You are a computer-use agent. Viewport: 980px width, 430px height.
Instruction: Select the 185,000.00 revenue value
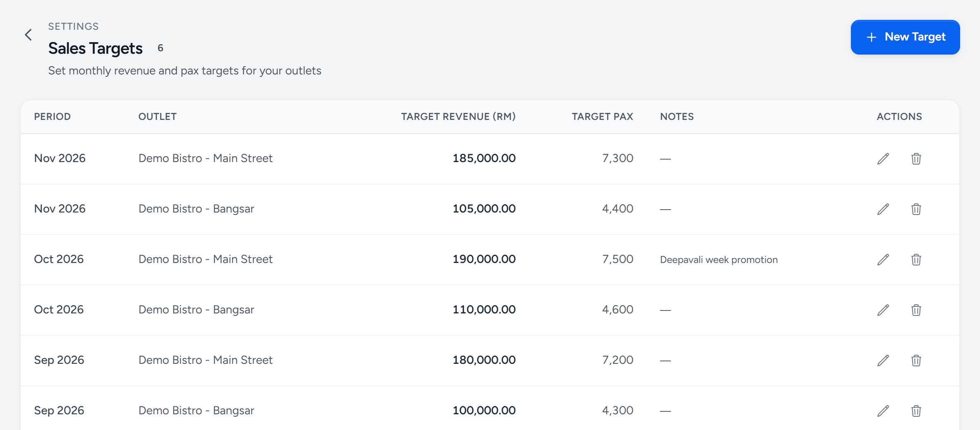[484, 158]
